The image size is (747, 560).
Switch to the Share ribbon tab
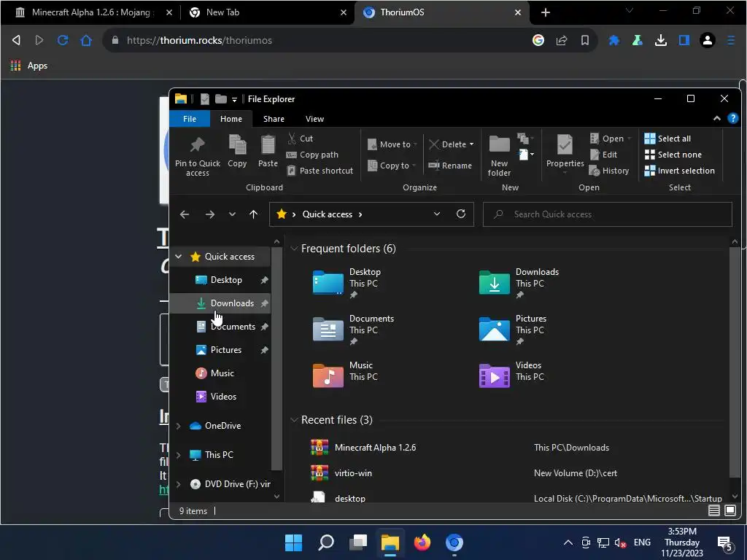(274, 119)
